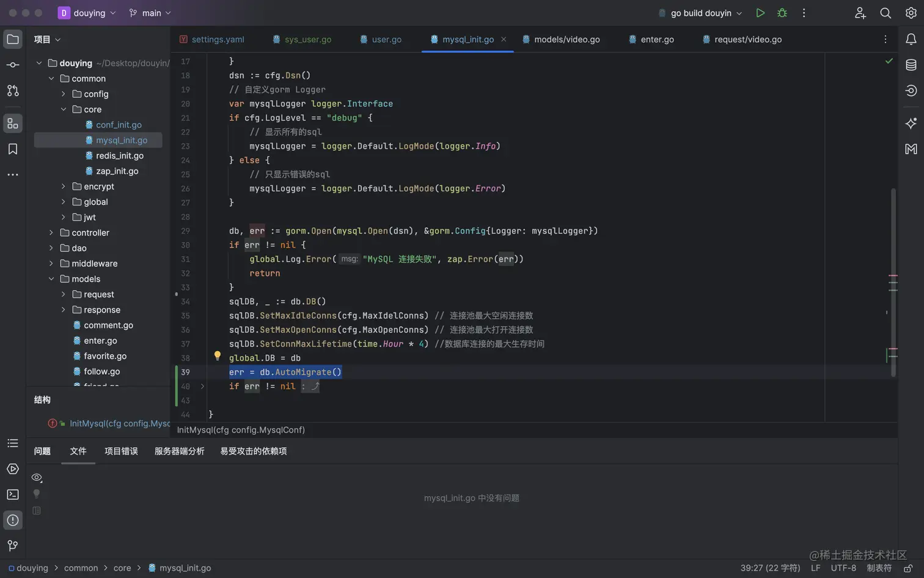Switch to settings.yaml tab
924x578 pixels.
click(212, 39)
